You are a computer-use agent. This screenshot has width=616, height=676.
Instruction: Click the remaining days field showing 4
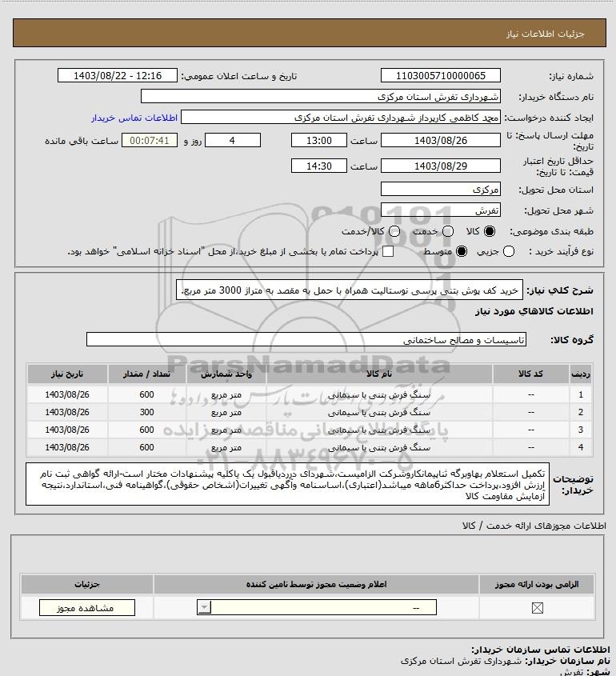pos(232,140)
